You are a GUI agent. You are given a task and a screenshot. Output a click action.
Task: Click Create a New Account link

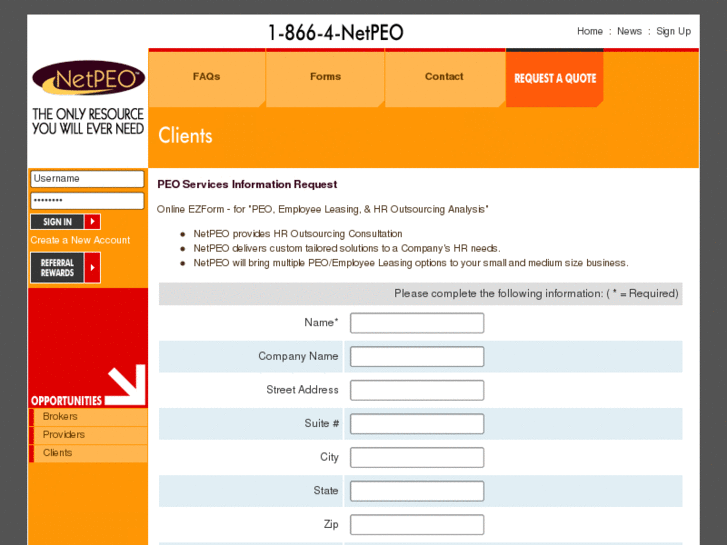(x=80, y=240)
